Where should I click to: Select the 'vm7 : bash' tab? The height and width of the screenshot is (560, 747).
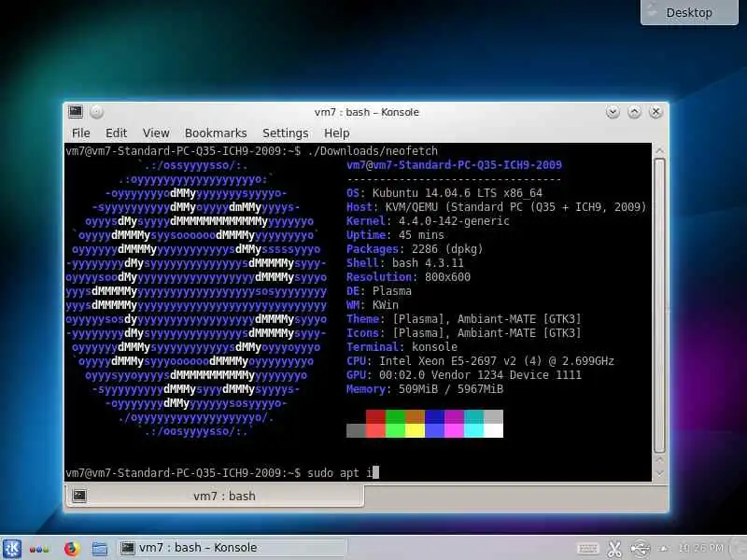[215, 496]
